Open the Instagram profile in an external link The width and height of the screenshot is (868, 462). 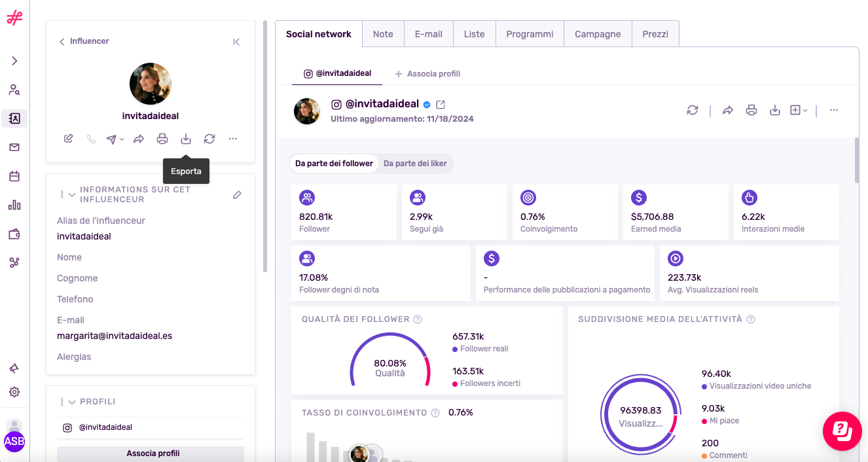click(x=441, y=105)
